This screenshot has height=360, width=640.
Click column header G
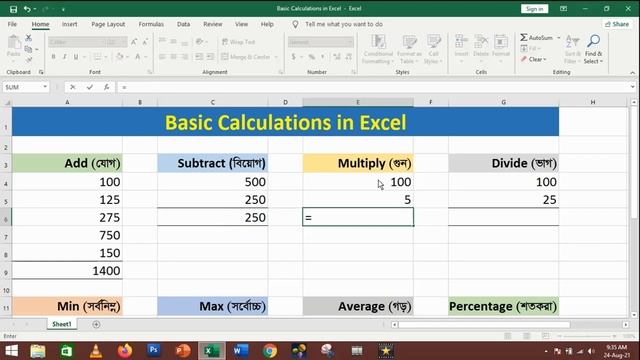pyautogui.click(x=504, y=102)
